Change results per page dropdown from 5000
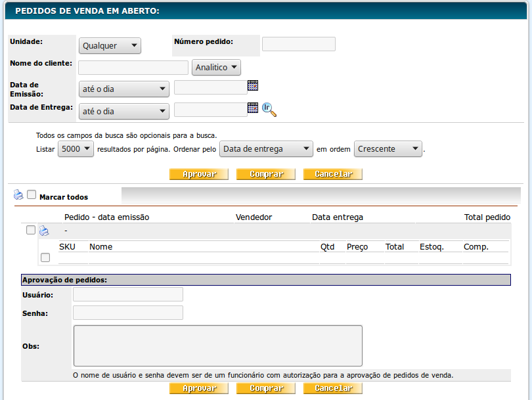 [x=76, y=149]
